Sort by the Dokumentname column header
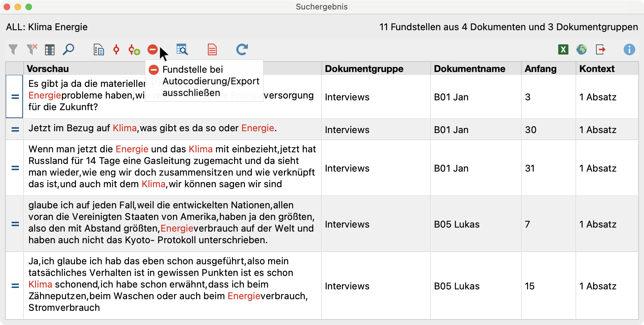Viewport: 644px width, 325px height. 476,68
